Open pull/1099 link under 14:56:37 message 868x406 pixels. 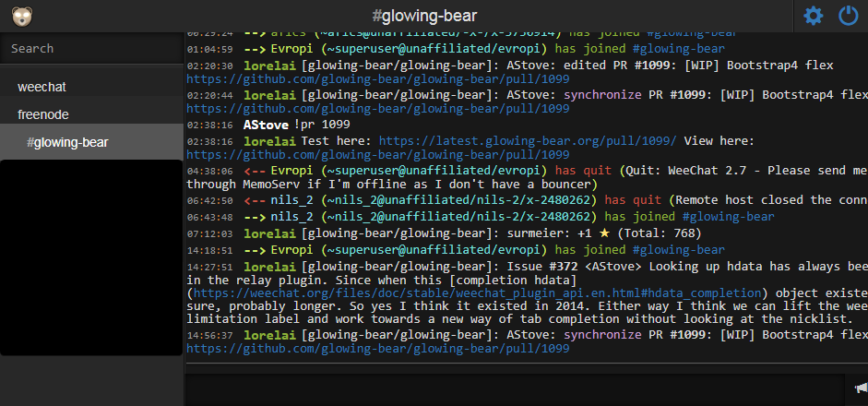tap(377, 349)
